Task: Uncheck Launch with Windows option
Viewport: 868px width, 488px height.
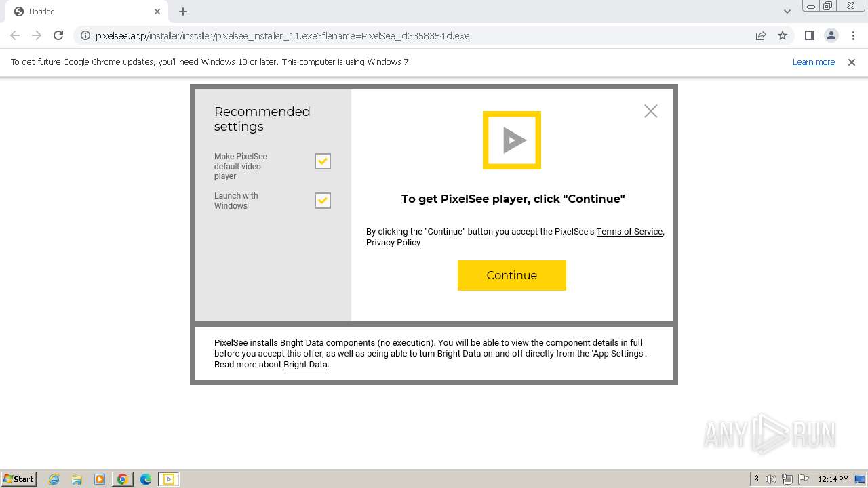Action: click(323, 201)
